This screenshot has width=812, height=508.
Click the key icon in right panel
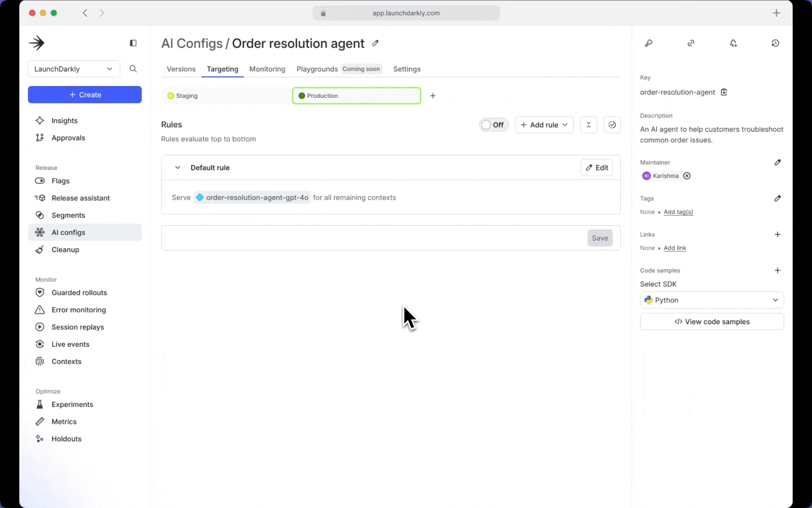[x=648, y=43]
